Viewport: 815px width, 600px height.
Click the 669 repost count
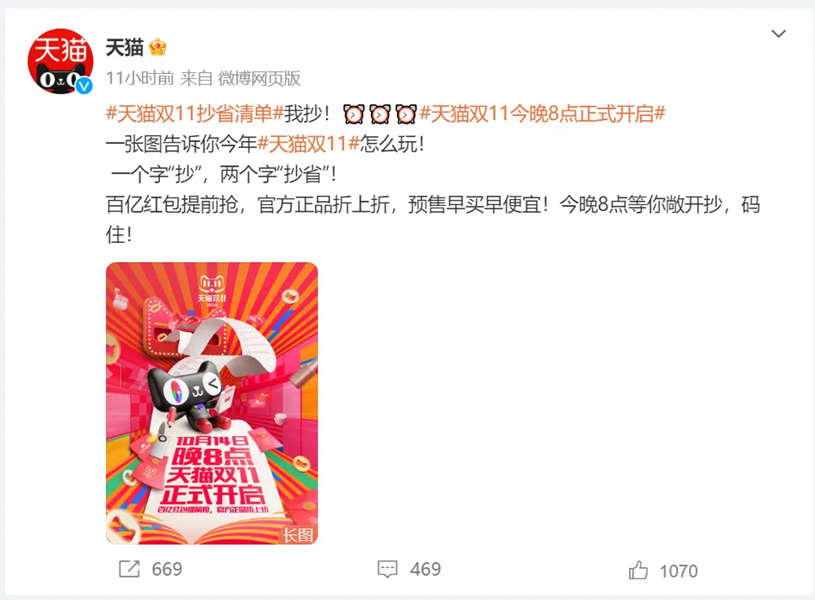click(x=167, y=569)
